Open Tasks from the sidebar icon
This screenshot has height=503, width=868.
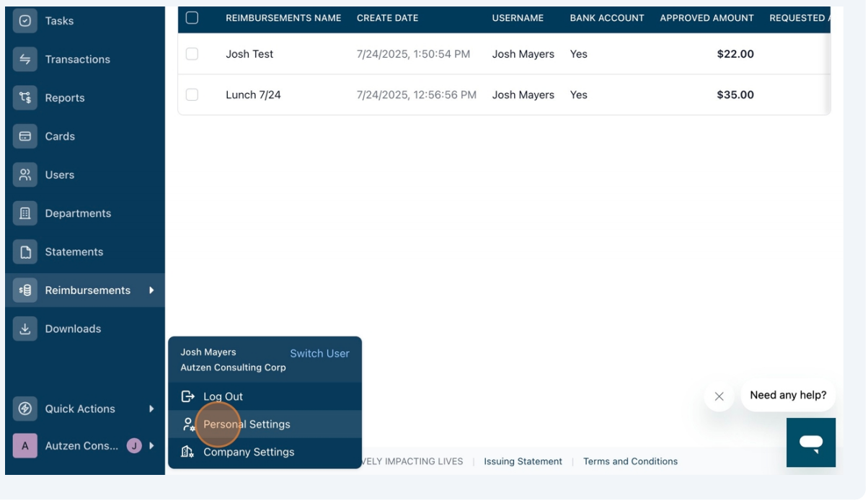[25, 21]
